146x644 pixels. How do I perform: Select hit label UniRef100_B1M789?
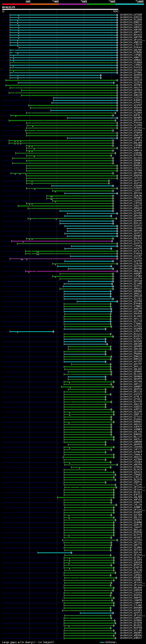click(x=131, y=628)
